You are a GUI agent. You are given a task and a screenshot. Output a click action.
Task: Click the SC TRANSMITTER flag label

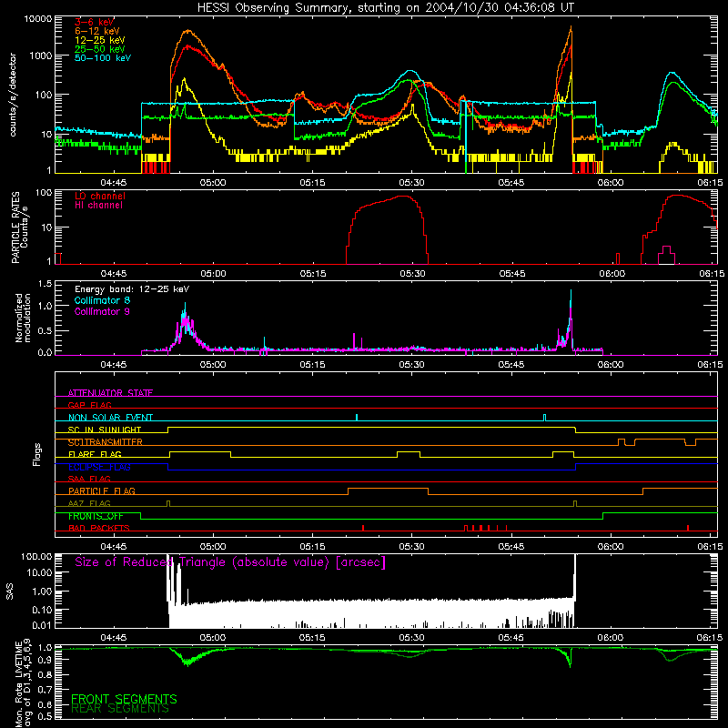pyautogui.click(x=106, y=442)
